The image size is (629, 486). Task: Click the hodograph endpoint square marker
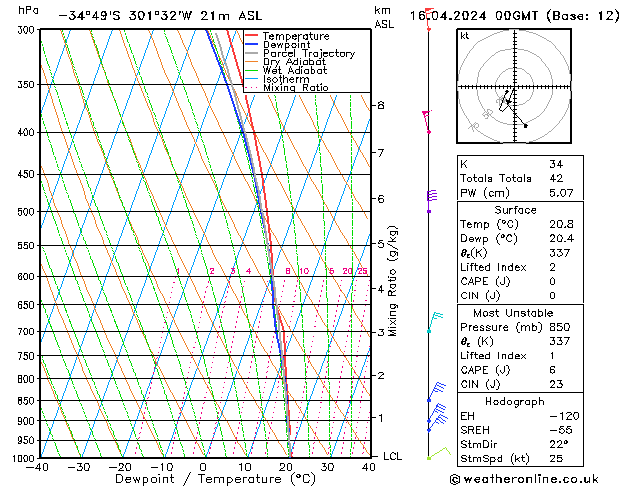[526, 126]
